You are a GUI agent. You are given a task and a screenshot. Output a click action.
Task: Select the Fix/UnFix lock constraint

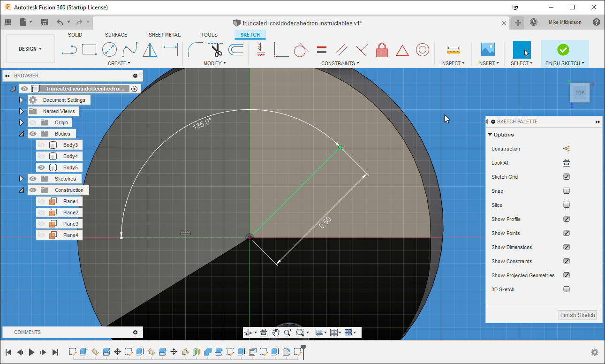coord(382,50)
